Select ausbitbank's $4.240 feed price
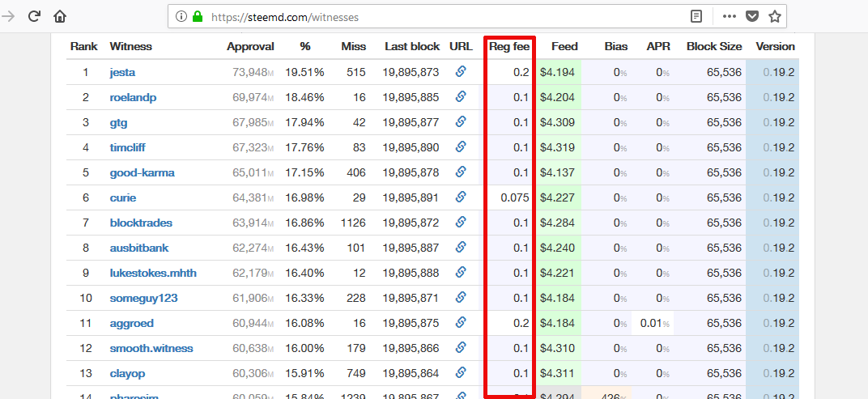This screenshot has width=868, height=399. tap(557, 248)
